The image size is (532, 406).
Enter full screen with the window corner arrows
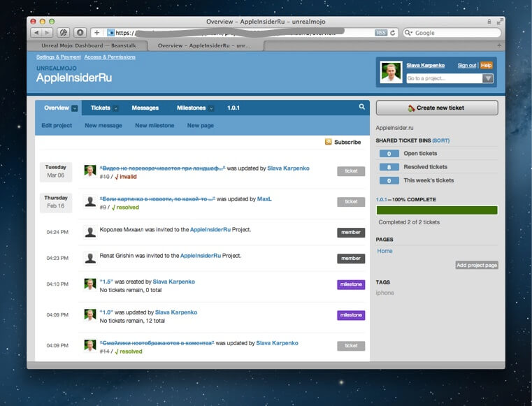pos(500,22)
